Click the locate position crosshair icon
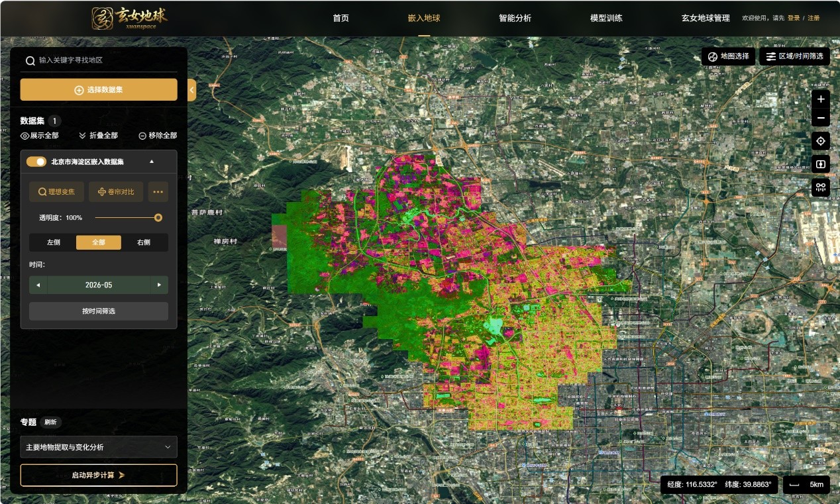Viewport: 840px width, 504px height. 820,140
